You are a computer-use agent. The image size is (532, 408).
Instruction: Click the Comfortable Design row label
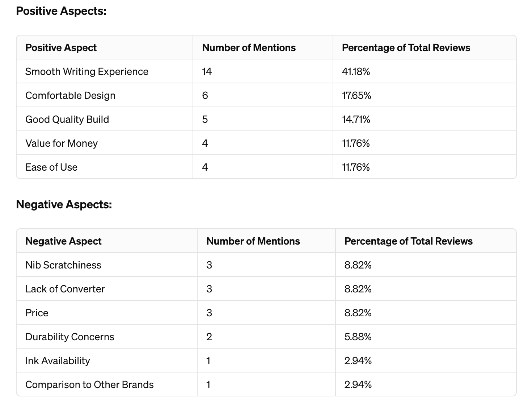(x=70, y=96)
